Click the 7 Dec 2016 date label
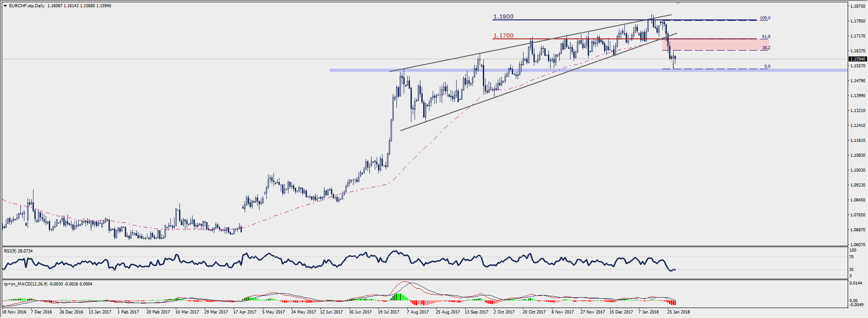 pos(41,312)
